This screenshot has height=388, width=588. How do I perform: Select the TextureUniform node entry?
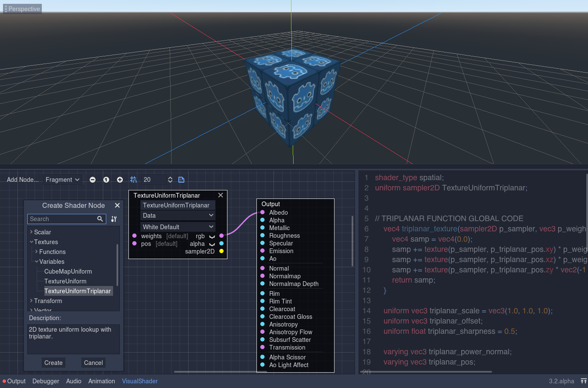click(65, 281)
